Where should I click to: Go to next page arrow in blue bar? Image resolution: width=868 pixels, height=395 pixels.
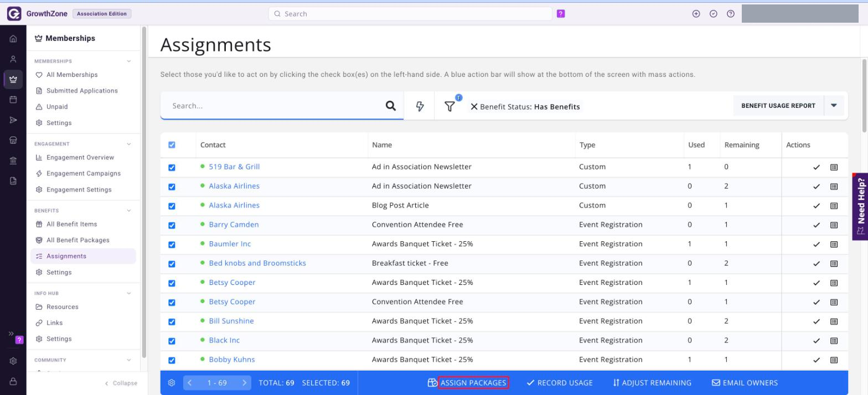pyautogui.click(x=245, y=383)
